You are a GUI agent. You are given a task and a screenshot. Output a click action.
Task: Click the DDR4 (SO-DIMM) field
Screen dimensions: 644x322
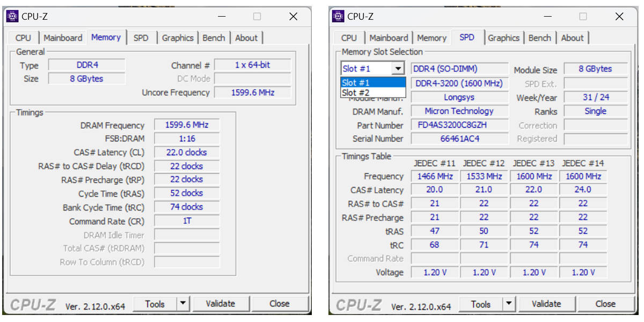pos(460,69)
